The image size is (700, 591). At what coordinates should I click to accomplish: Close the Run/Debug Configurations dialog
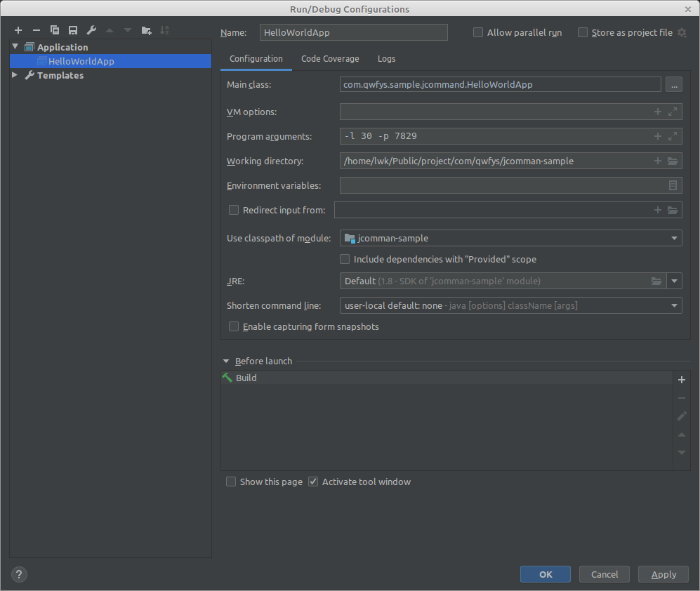coord(688,9)
